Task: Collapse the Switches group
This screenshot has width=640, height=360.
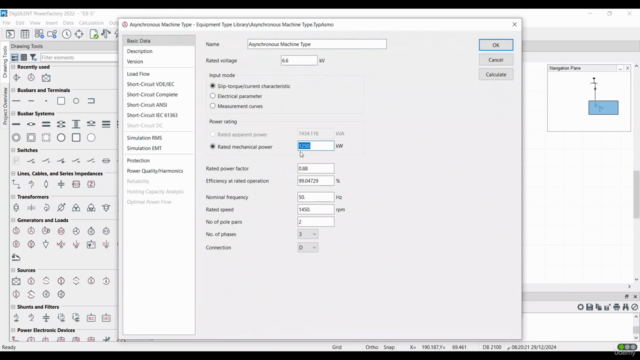Action: [x=13, y=150]
